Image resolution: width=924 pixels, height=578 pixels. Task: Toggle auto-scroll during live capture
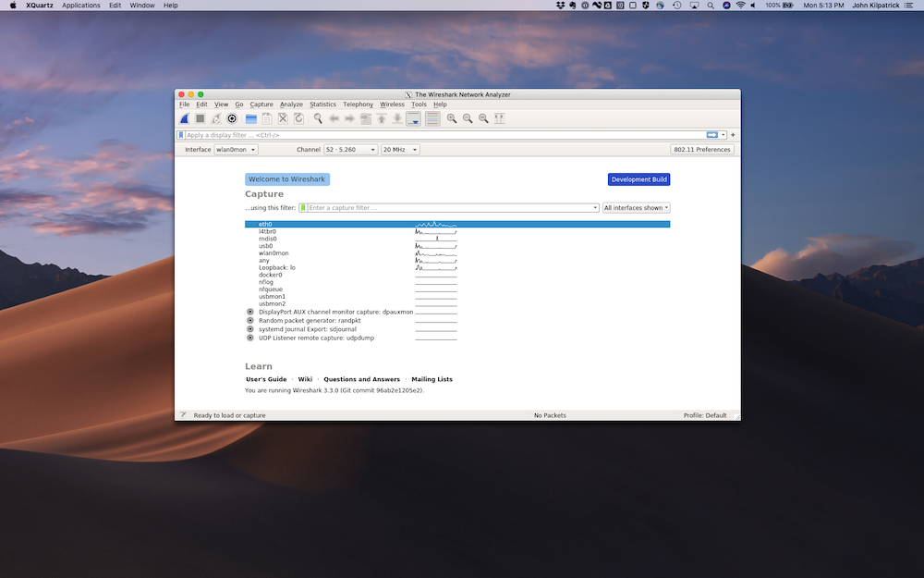click(x=414, y=118)
